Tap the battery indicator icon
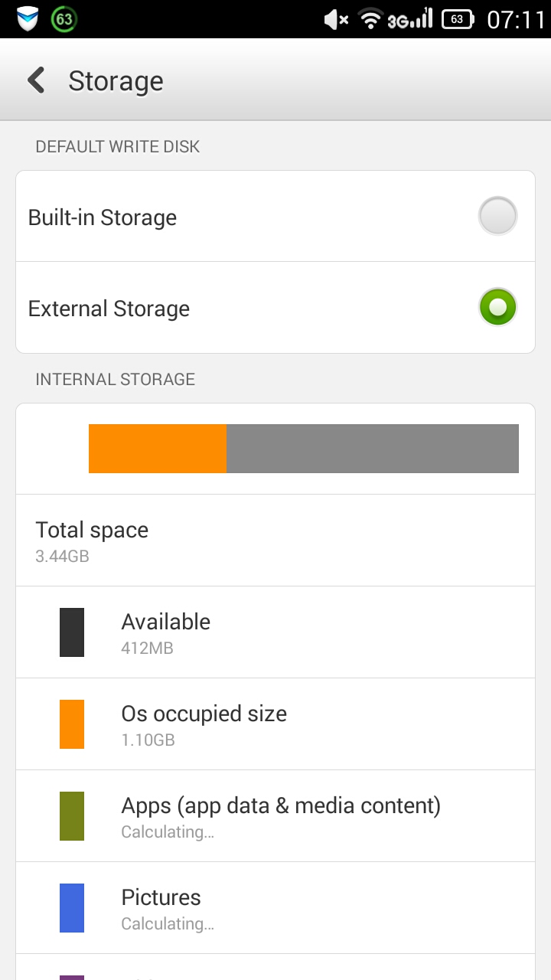This screenshot has width=551, height=980. tap(458, 19)
